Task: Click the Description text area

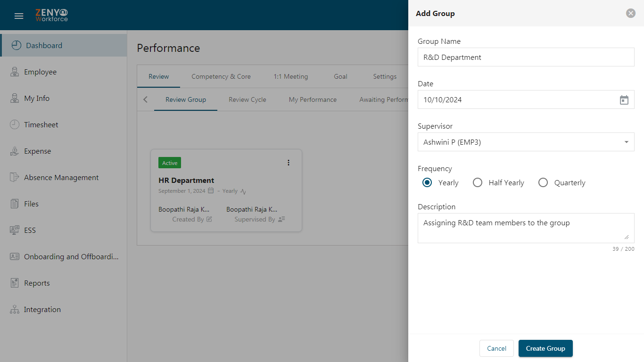Action: (x=526, y=228)
